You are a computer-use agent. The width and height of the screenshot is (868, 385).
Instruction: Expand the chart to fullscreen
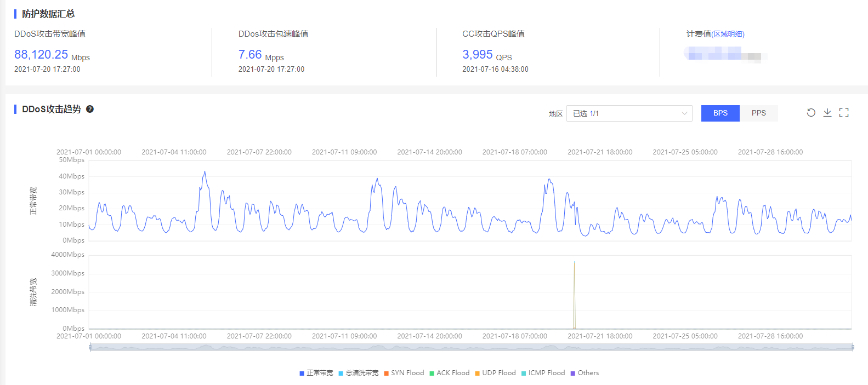click(x=844, y=113)
